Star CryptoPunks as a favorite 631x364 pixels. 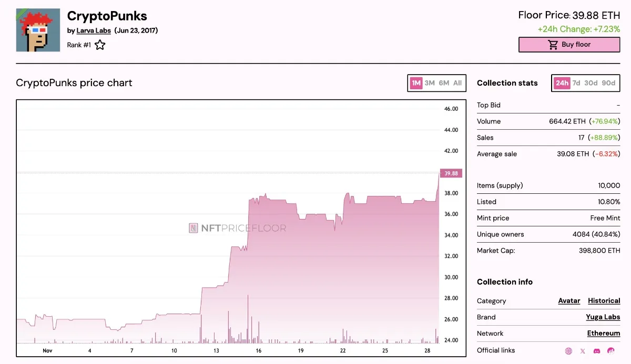(x=100, y=45)
